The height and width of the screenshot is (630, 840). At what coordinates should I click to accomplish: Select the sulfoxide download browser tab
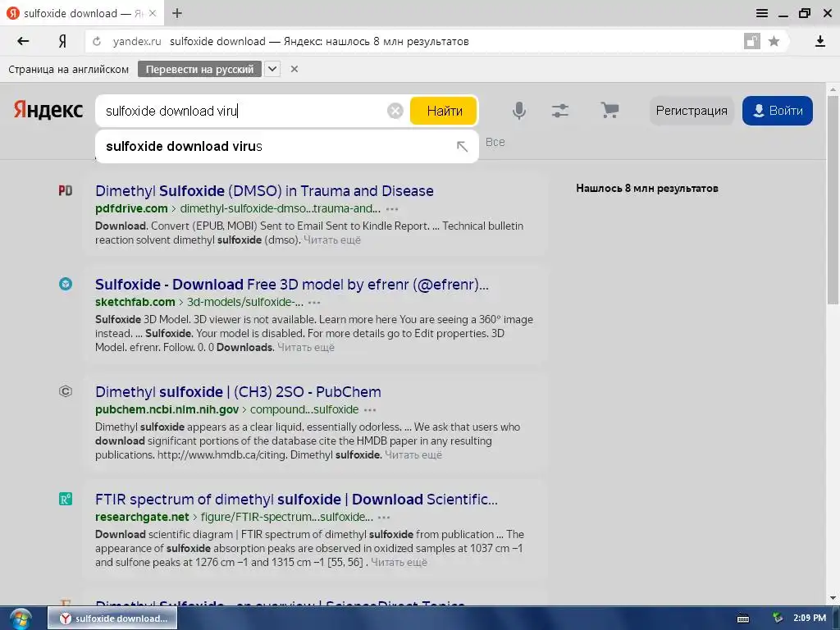[x=83, y=13]
